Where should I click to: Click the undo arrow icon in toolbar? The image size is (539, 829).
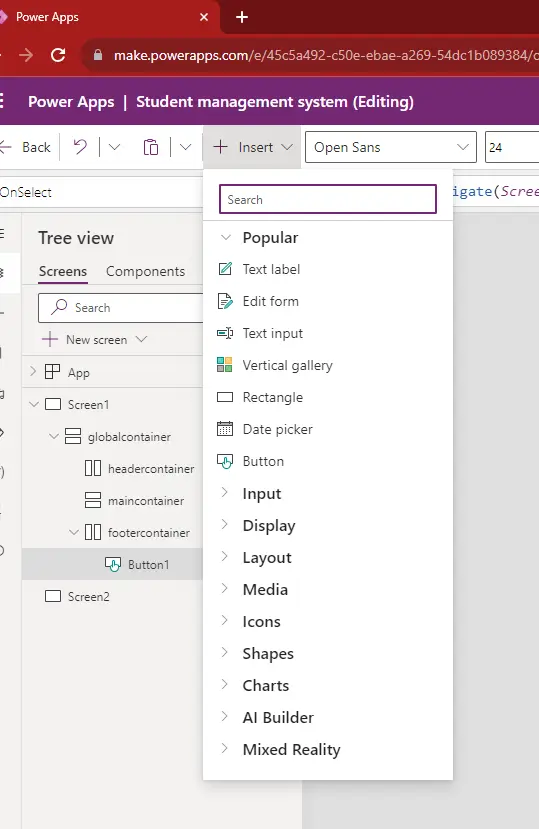pyautogui.click(x=80, y=146)
